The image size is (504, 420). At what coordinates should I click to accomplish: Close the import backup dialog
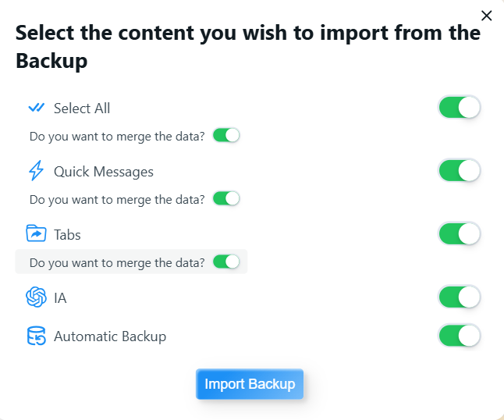coord(487,16)
